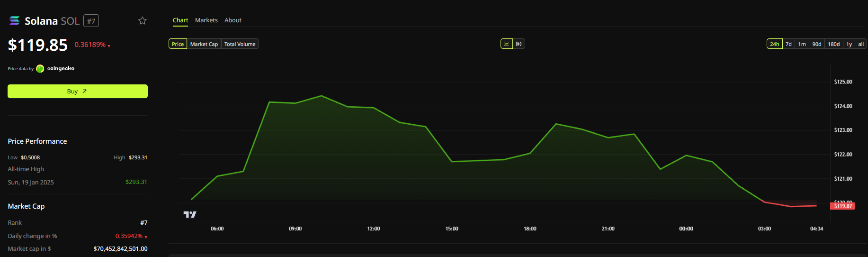The height and width of the screenshot is (257, 868).
Task: Switch to the candlestick chart icon
Action: [x=519, y=44]
